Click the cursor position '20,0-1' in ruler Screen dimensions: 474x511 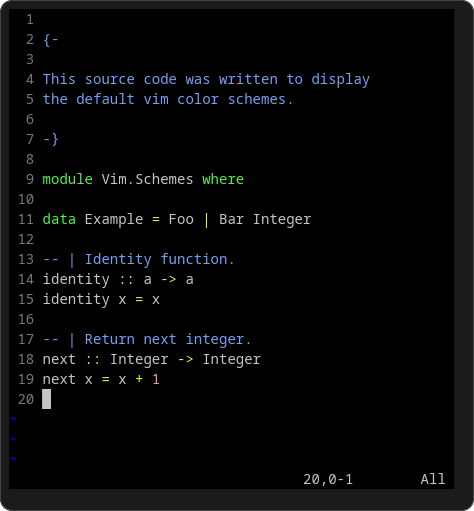click(328, 479)
